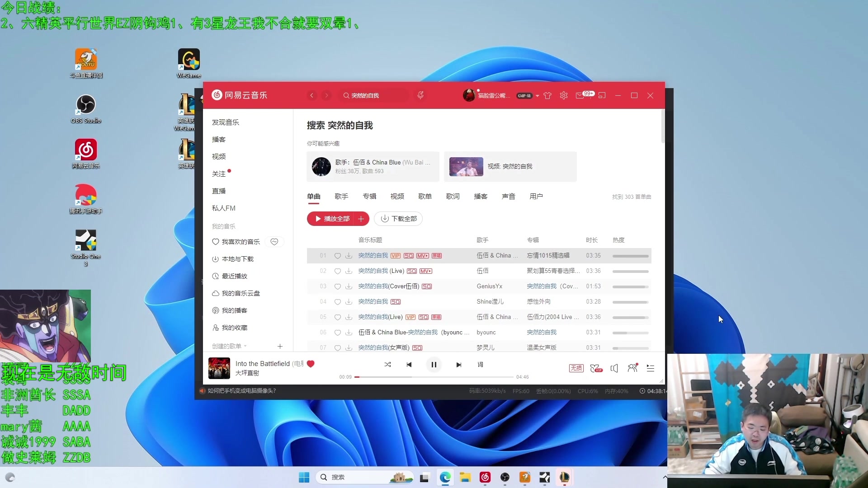Like song 06 byounc version
This screenshot has width=868, height=488.
pos(337,333)
